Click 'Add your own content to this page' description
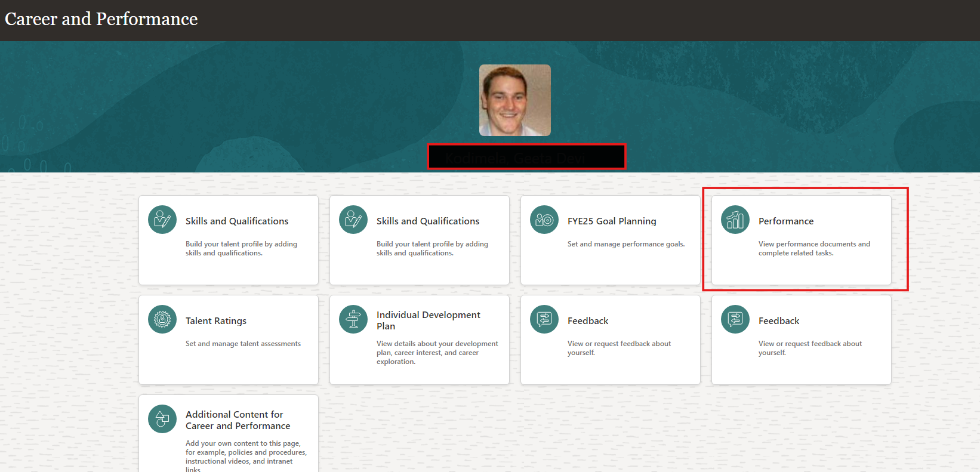 click(x=246, y=456)
